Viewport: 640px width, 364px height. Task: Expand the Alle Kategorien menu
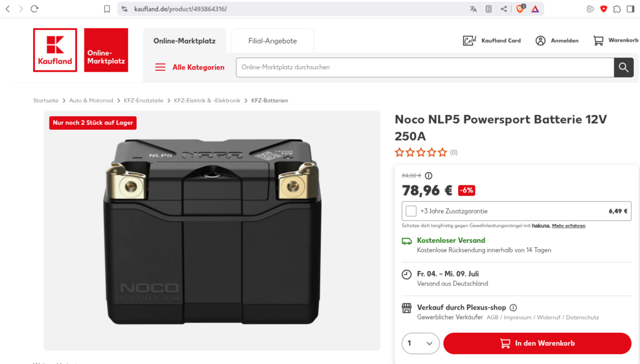coord(190,67)
